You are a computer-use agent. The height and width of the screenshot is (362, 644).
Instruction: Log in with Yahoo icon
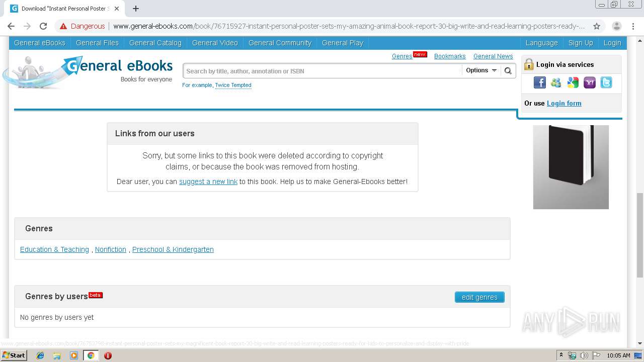[589, 82]
